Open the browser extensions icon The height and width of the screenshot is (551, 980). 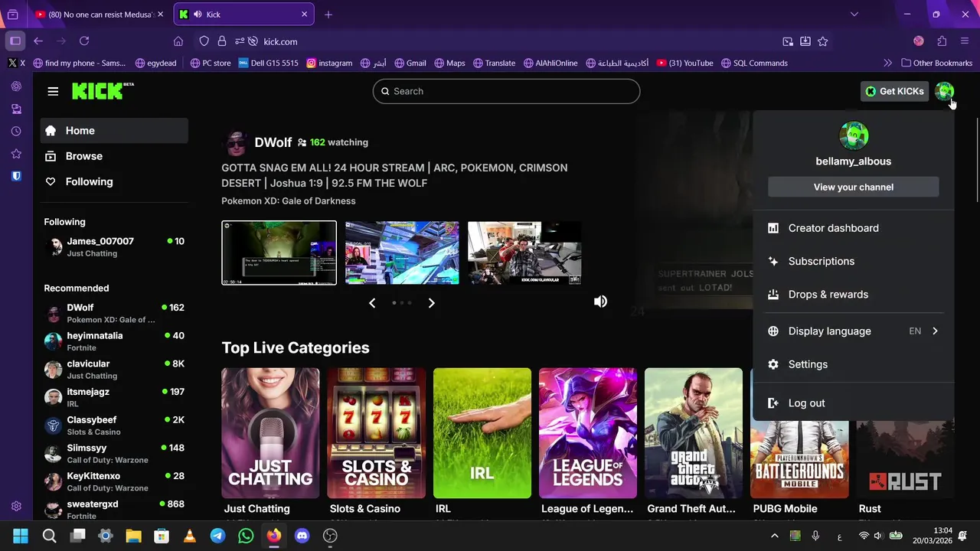[x=942, y=41]
